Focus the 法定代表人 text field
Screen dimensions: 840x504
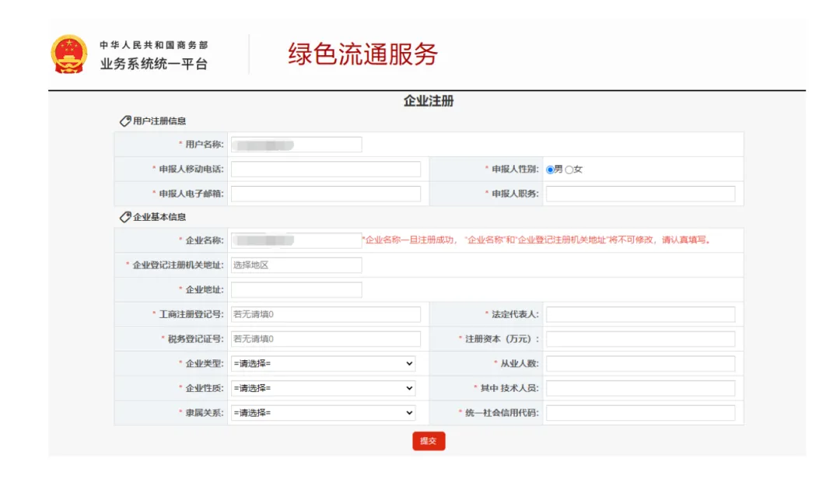pos(640,314)
